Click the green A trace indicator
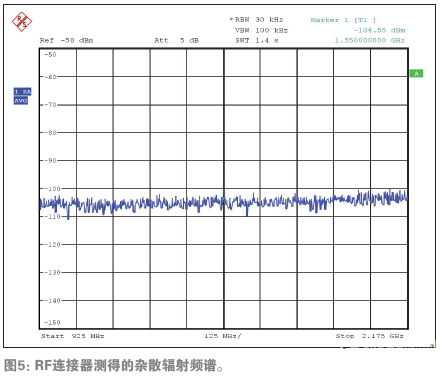Screen dimensions: 440x378 416,74
